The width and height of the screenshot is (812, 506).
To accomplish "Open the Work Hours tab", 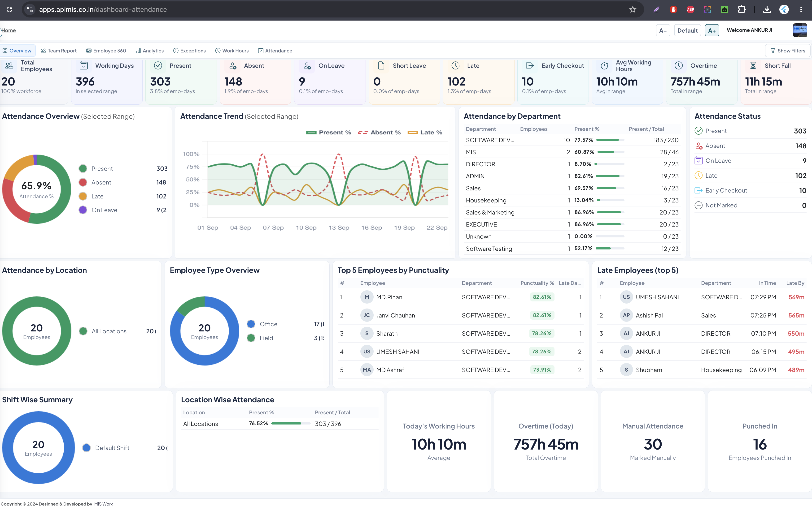I will 232,51.
